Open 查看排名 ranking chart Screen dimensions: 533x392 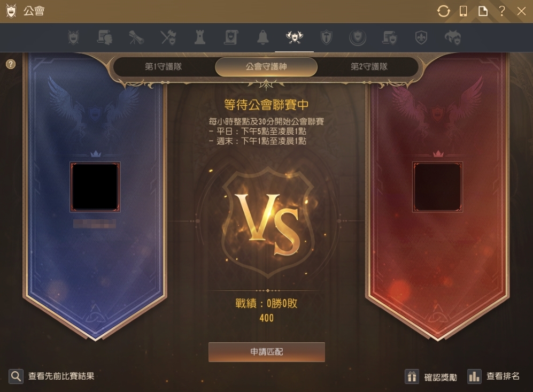click(493, 376)
